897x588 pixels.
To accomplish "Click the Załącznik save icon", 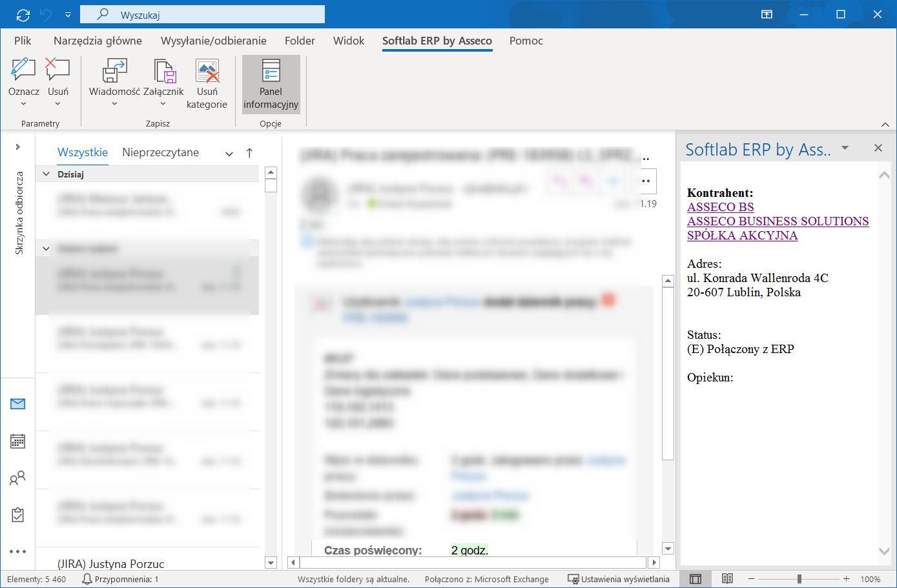I will pos(164,70).
